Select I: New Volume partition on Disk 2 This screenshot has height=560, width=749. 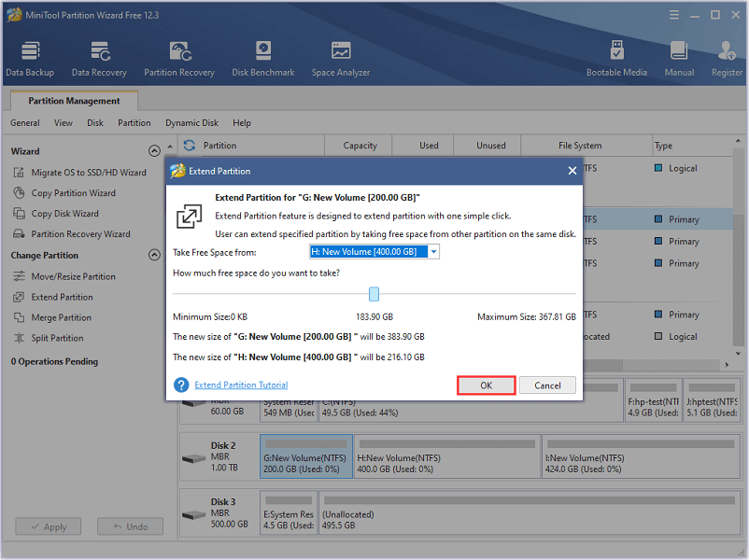click(x=641, y=456)
